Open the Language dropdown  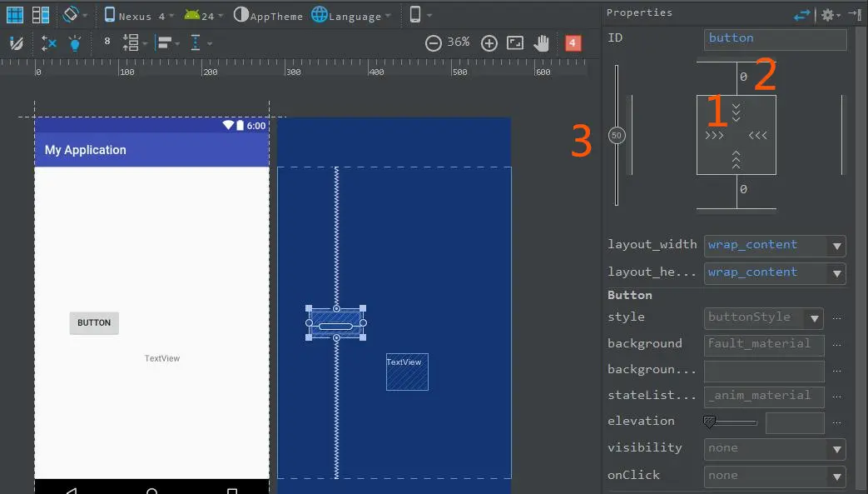point(351,16)
